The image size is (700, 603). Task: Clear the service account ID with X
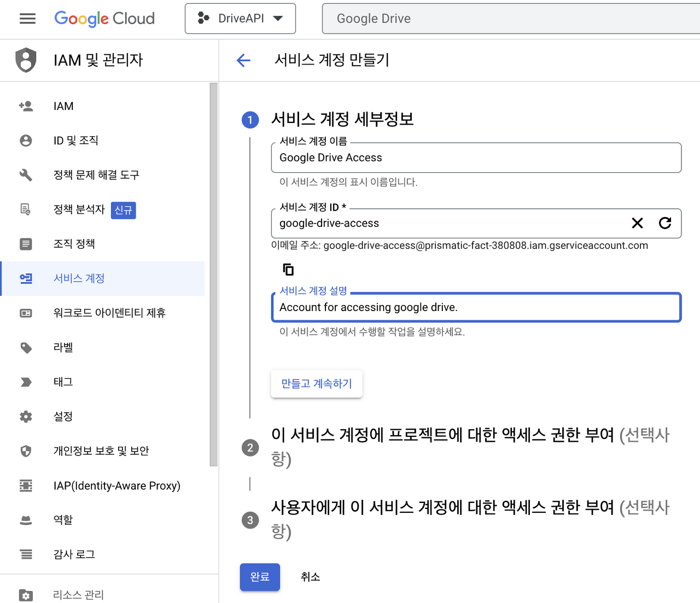pyautogui.click(x=637, y=223)
